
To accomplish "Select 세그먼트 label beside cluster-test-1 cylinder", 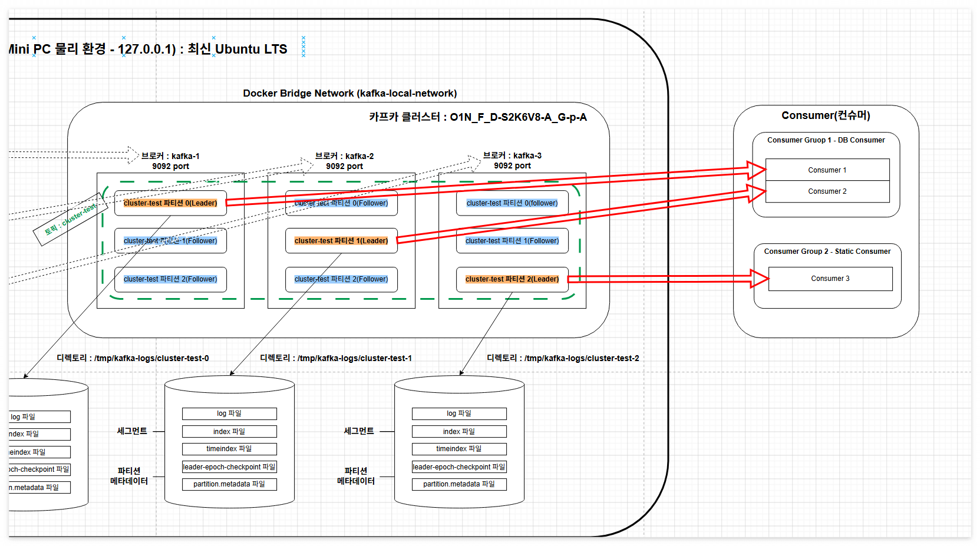I will [132, 431].
